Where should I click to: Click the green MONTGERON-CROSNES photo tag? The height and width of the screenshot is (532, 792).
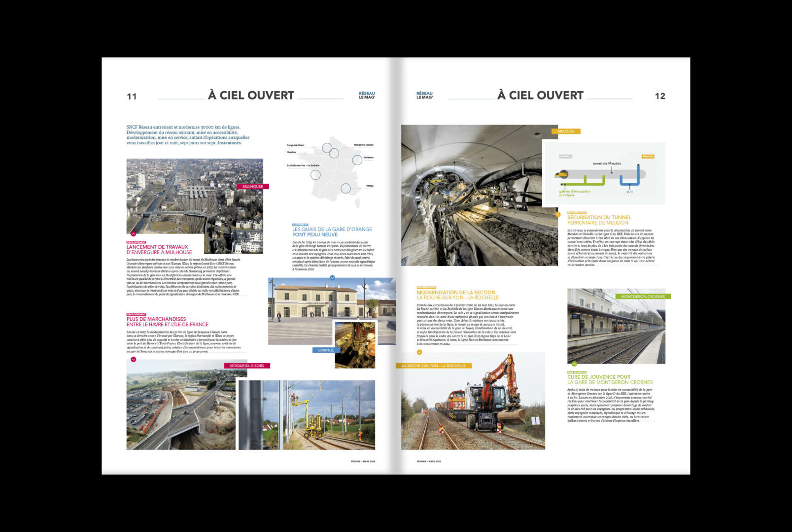(643, 297)
